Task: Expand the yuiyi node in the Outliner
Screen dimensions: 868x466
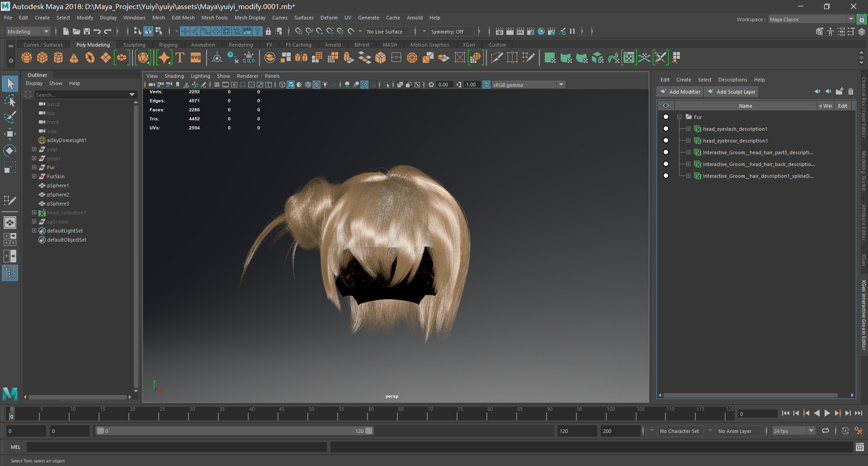Action: [x=34, y=149]
